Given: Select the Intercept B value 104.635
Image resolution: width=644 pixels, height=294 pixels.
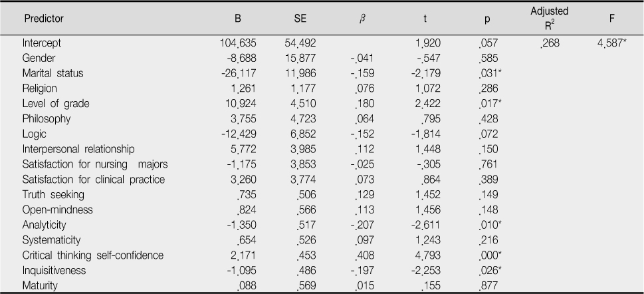Looking at the screenshot, I should point(238,43).
